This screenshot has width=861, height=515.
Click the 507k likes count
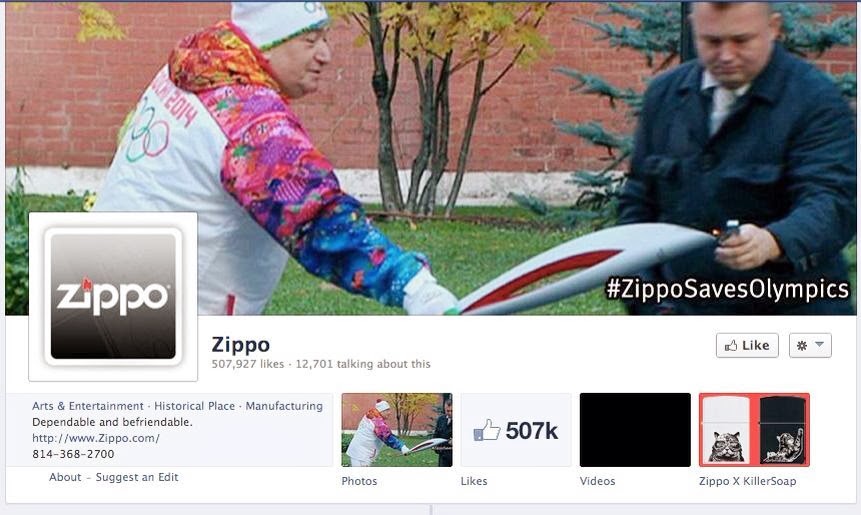click(x=532, y=431)
